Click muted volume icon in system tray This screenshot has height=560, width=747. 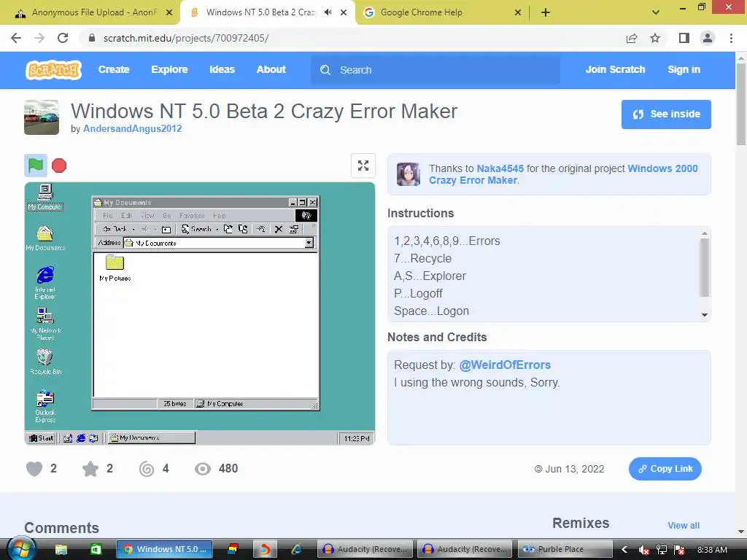[x=643, y=550]
